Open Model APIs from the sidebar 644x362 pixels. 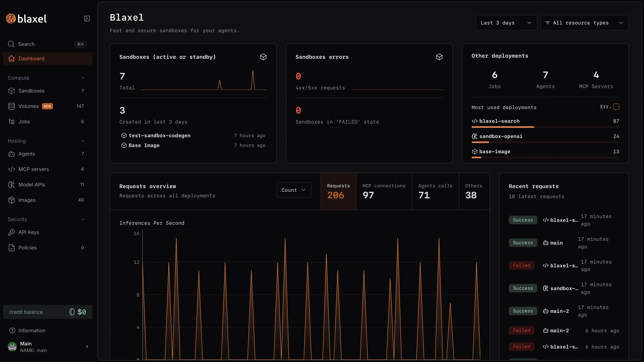tap(32, 185)
